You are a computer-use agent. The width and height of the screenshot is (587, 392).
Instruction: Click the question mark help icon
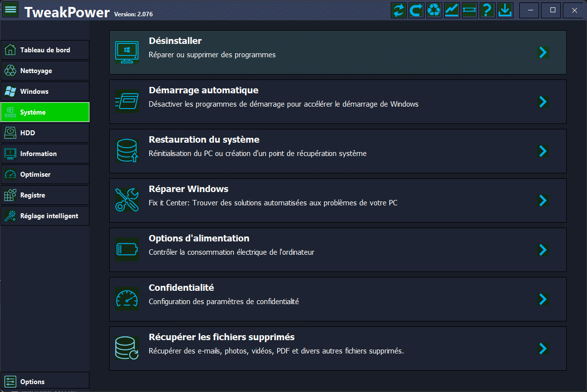coord(487,10)
